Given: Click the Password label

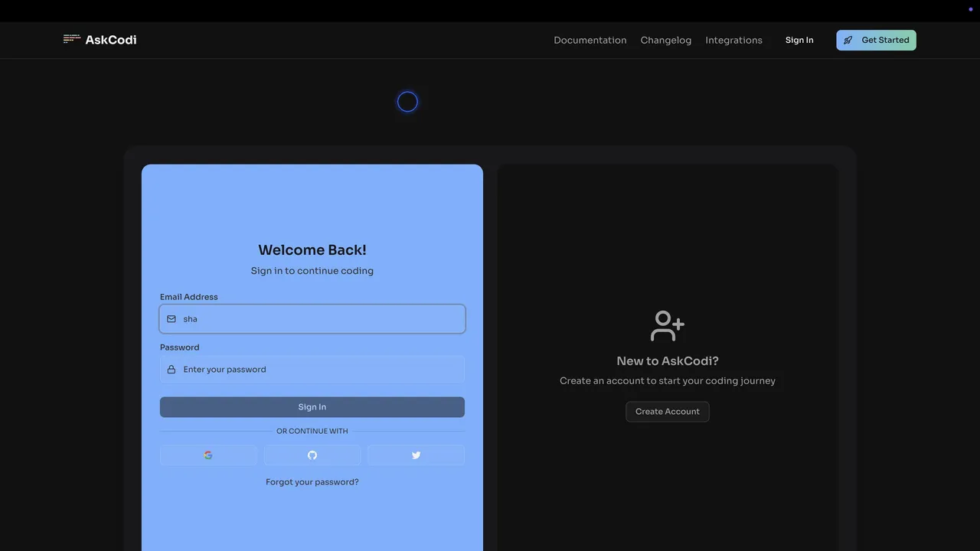Looking at the screenshot, I should pos(180,347).
